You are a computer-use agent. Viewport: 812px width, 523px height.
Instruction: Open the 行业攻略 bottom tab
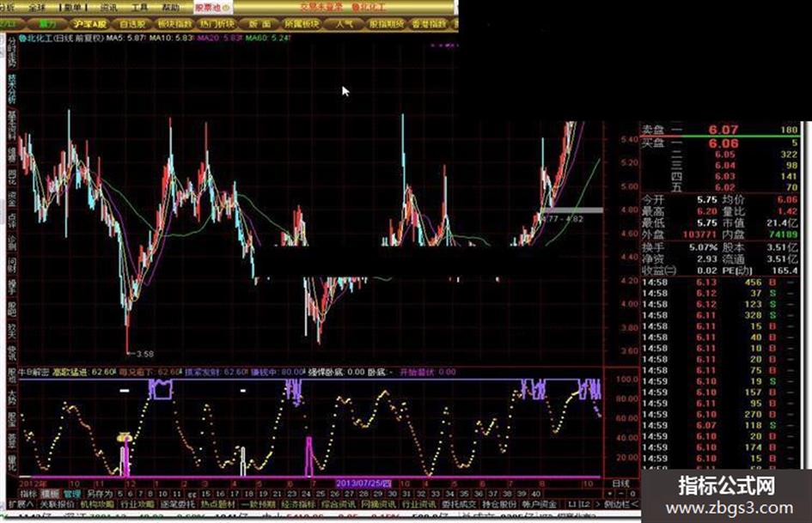point(137,504)
